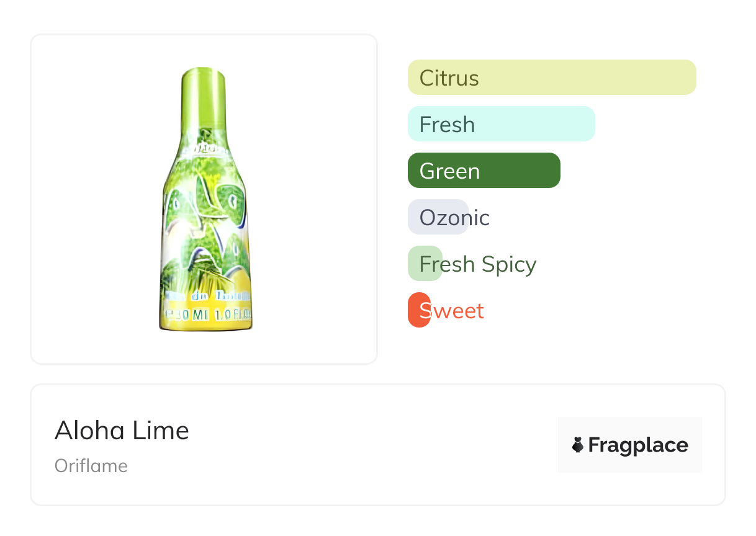Click the 'Citrus' label text
Image resolution: width=756 pixels, height=536 pixels.
(449, 78)
